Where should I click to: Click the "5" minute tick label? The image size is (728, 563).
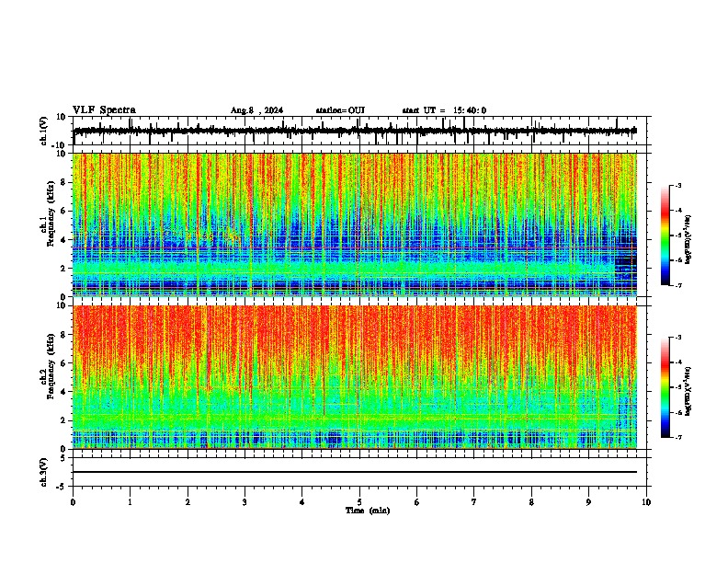[359, 502]
